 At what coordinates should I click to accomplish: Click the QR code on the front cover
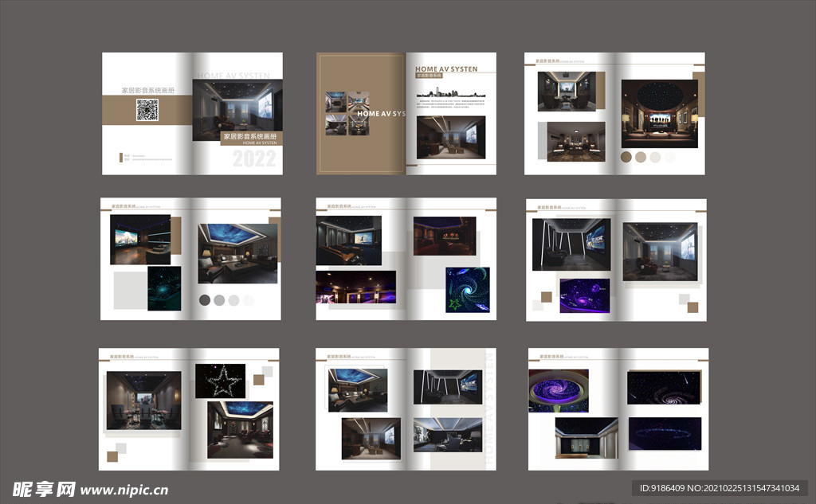(x=147, y=110)
